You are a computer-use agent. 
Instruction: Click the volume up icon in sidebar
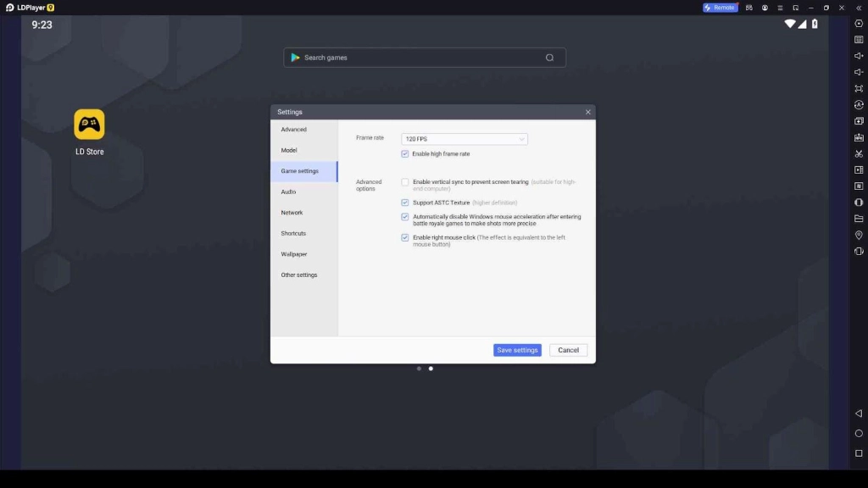pyautogui.click(x=859, y=56)
